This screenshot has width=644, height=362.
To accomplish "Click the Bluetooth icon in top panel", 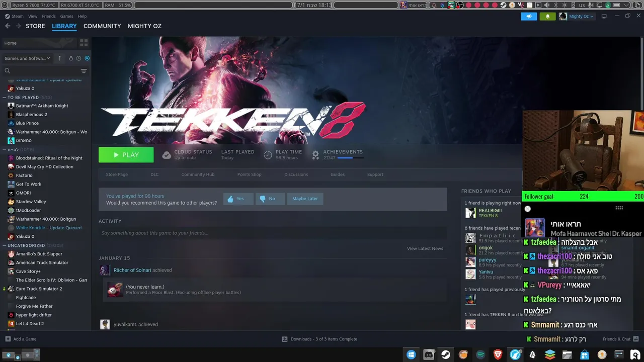I will (555, 5).
